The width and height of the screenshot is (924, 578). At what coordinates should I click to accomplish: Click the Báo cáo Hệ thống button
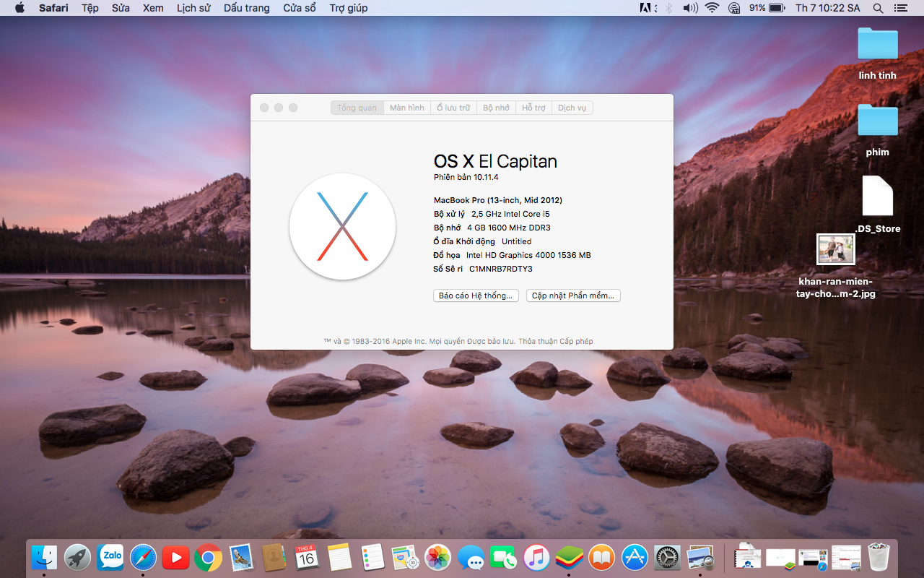(x=476, y=296)
